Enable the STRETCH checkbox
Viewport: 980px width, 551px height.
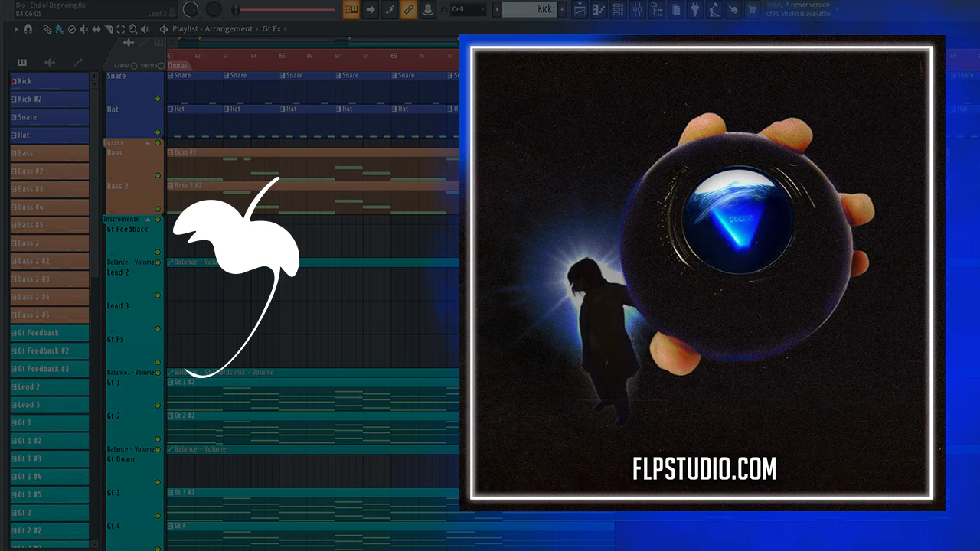tap(162, 66)
